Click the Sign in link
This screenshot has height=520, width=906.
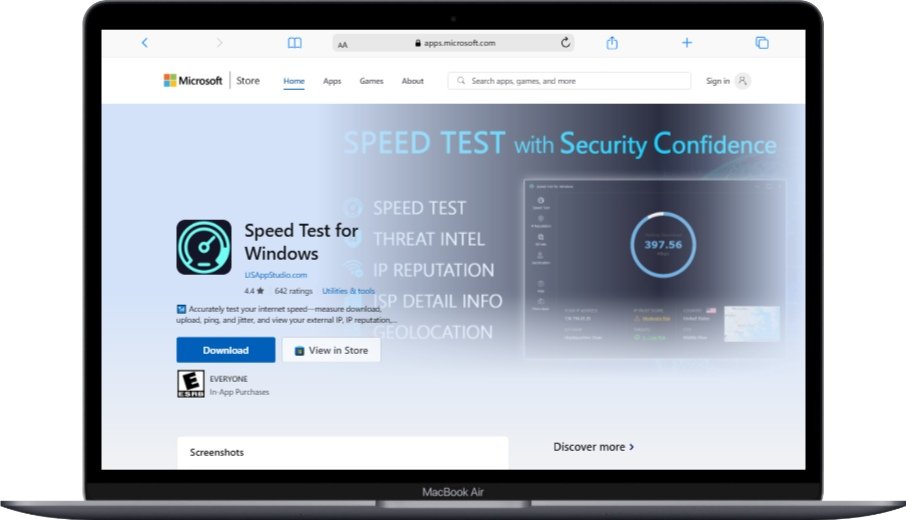[718, 81]
